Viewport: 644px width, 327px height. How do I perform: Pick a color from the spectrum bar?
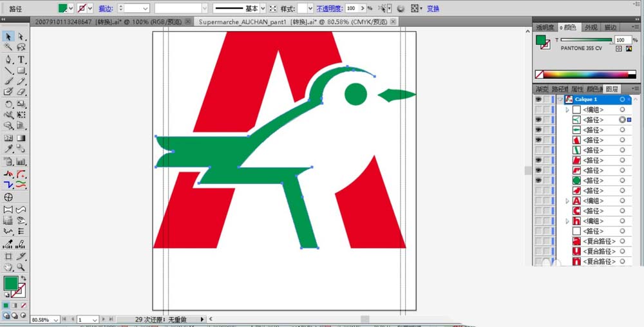tap(585, 75)
